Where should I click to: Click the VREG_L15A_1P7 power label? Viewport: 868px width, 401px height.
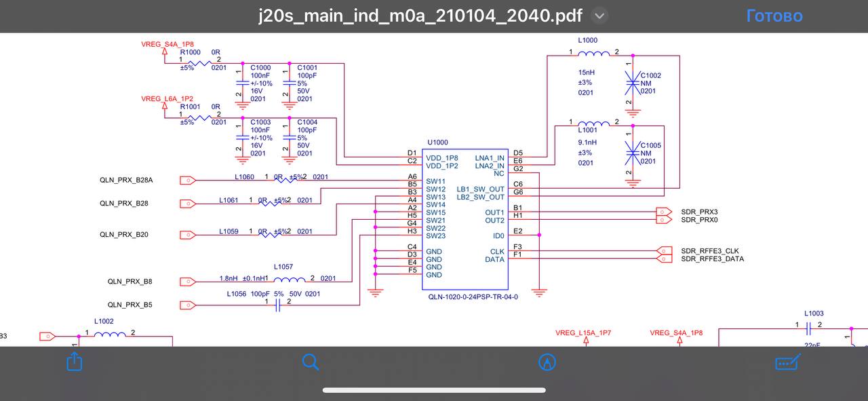coord(583,333)
